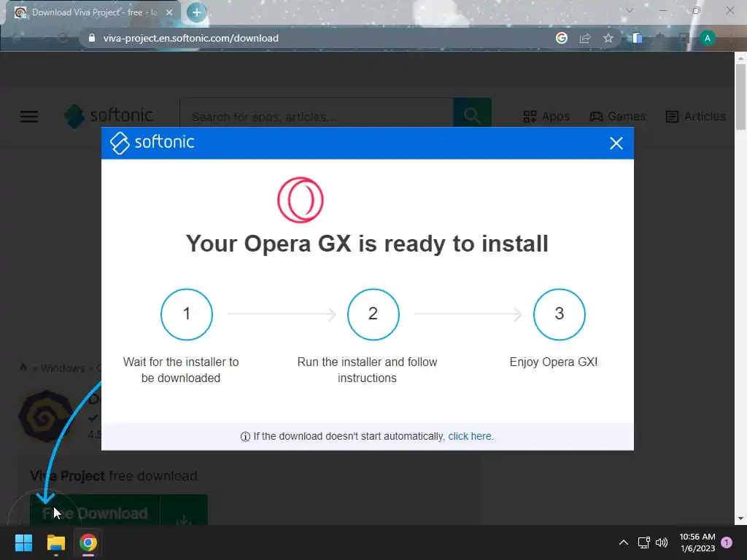Select the Download Viva Project tab
This screenshot has height=560, width=747.
click(x=93, y=12)
